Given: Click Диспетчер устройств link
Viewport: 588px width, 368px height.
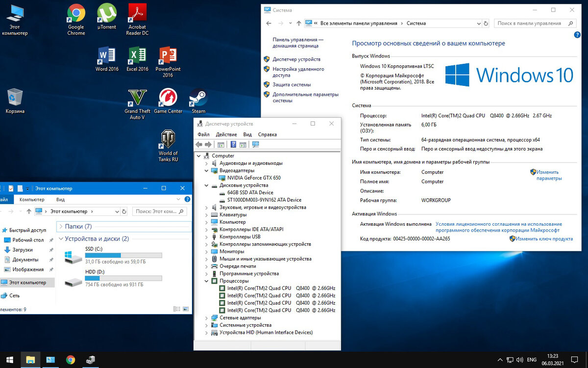Looking at the screenshot, I should coord(296,59).
